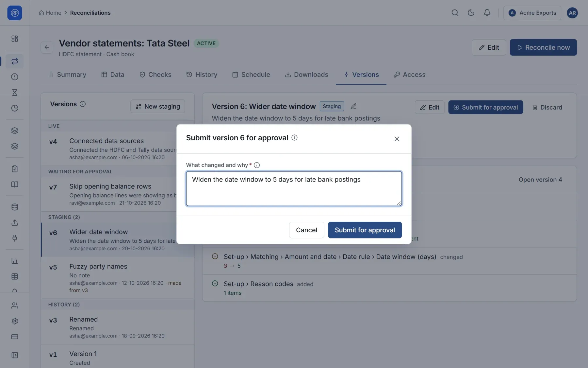Click Cancel in the approval dialog
The height and width of the screenshot is (368, 588).
point(306,230)
